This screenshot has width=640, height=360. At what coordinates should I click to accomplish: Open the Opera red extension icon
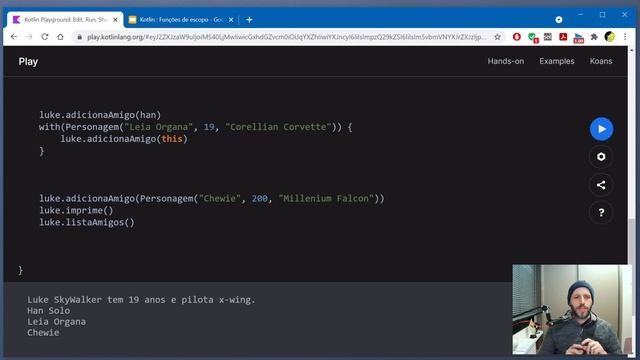click(x=517, y=37)
